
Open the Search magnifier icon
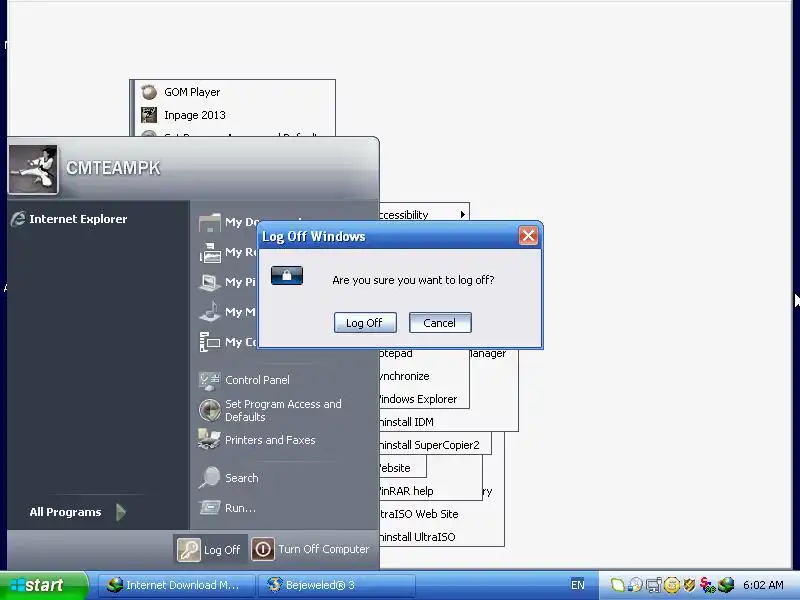[x=209, y=478]
